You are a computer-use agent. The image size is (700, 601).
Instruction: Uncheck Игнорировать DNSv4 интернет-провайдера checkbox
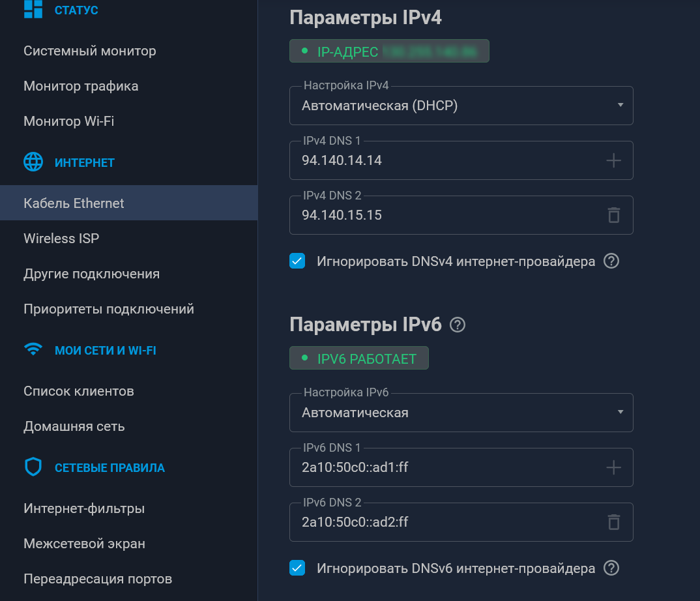(297, 261)
